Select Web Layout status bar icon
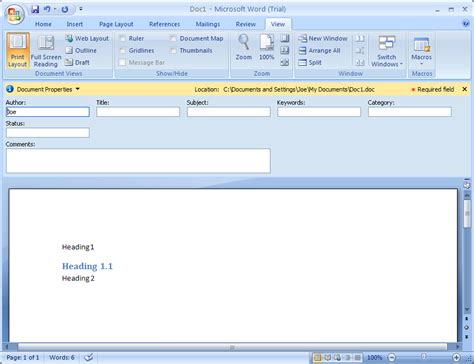 tap(338, 358)
